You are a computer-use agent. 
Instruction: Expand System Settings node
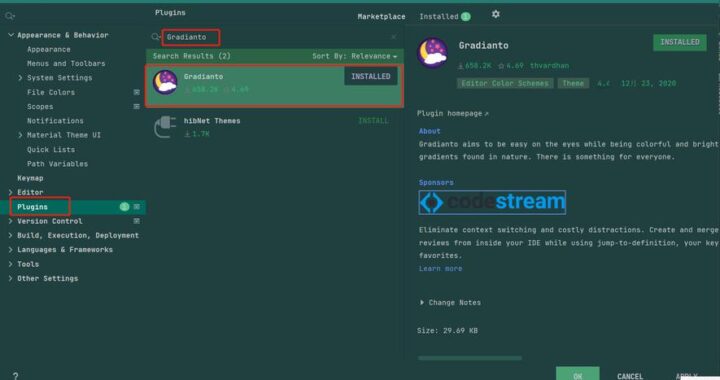tap(20, 78)
